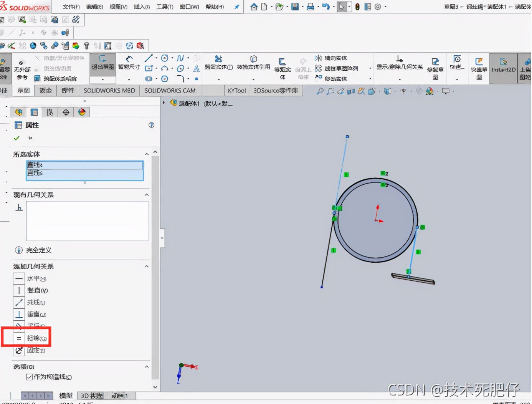Viewport: 532px width, 404px height.
Task: Select the Spline sketch tool
Action: (x=180, y=57)
